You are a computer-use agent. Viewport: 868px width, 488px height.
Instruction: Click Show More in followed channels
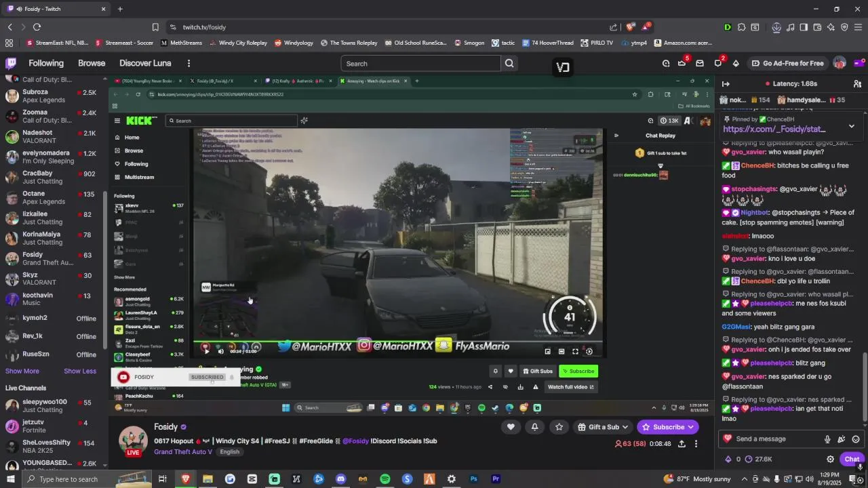22,371
